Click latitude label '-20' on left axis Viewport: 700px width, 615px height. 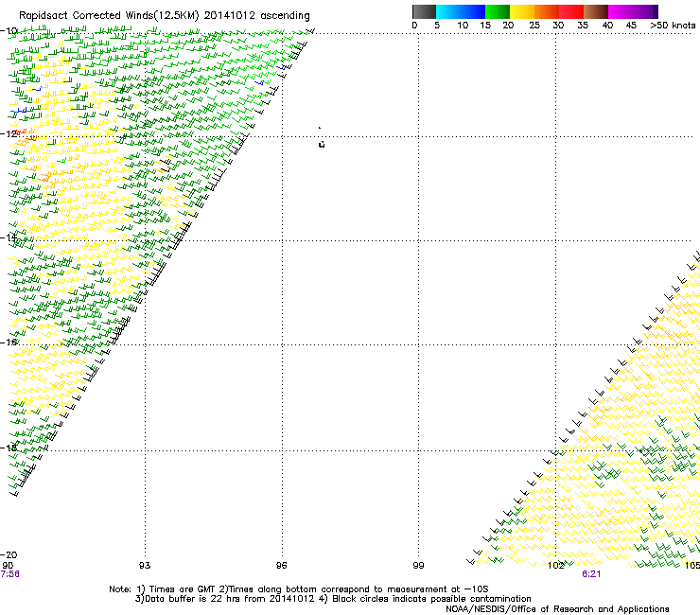click(9, 554)
